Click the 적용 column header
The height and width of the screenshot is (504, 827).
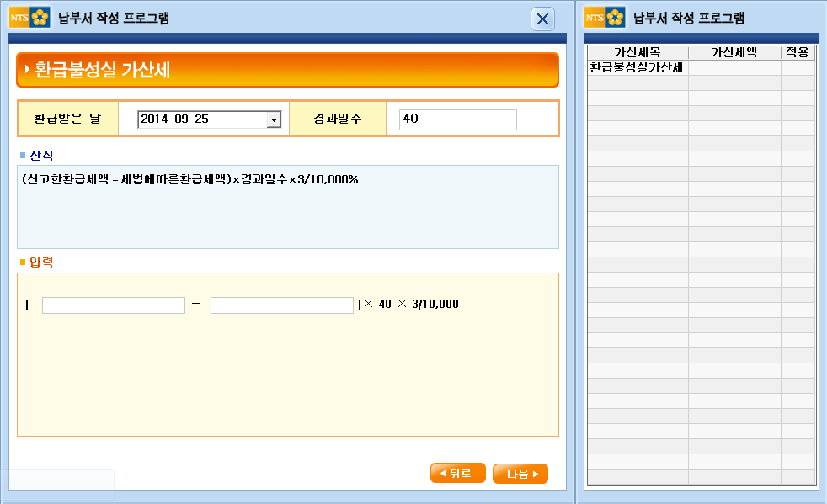click(798, 52)
